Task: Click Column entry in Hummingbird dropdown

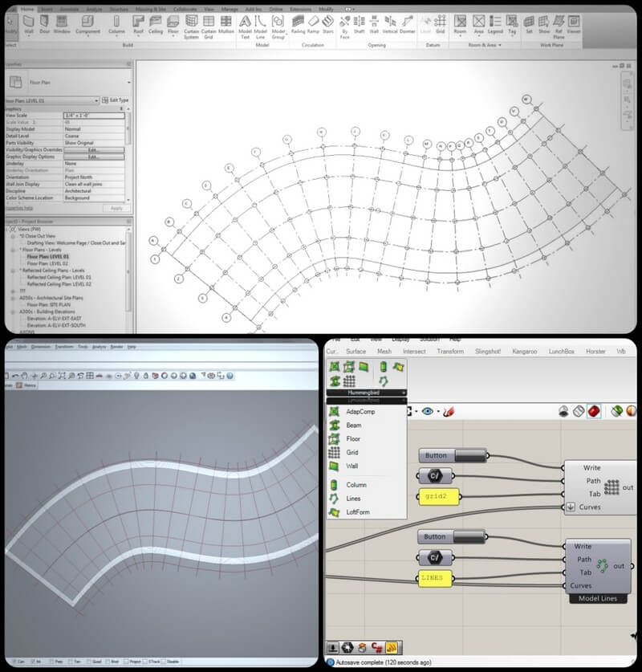Action: pos(356,485)
